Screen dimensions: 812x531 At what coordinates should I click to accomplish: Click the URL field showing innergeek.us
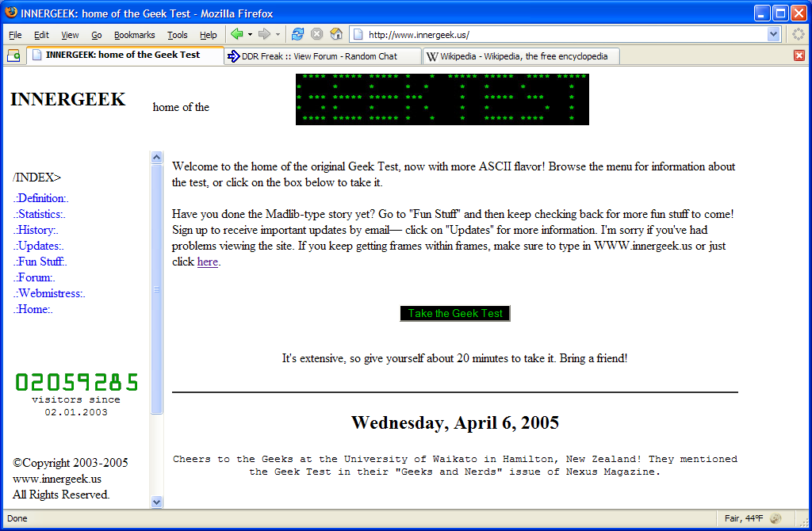tap(565, 35)
